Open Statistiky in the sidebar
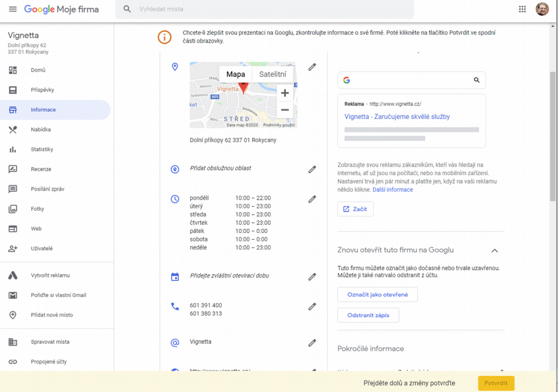Viewport: 558px width, 392px height. (x=55, y=149)
